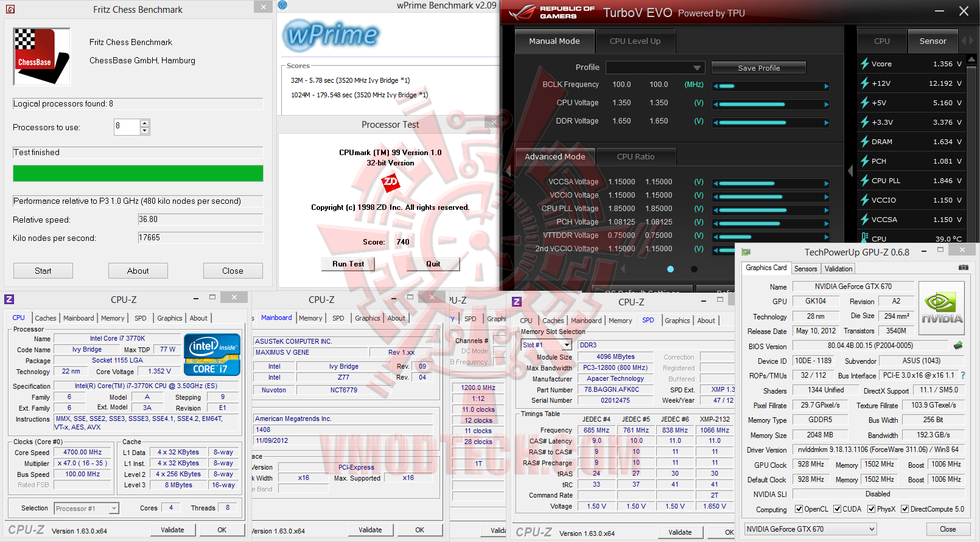980x542 pixels.
Task: Click the PCH lightning sensor icon
Action: click(864, 161)
